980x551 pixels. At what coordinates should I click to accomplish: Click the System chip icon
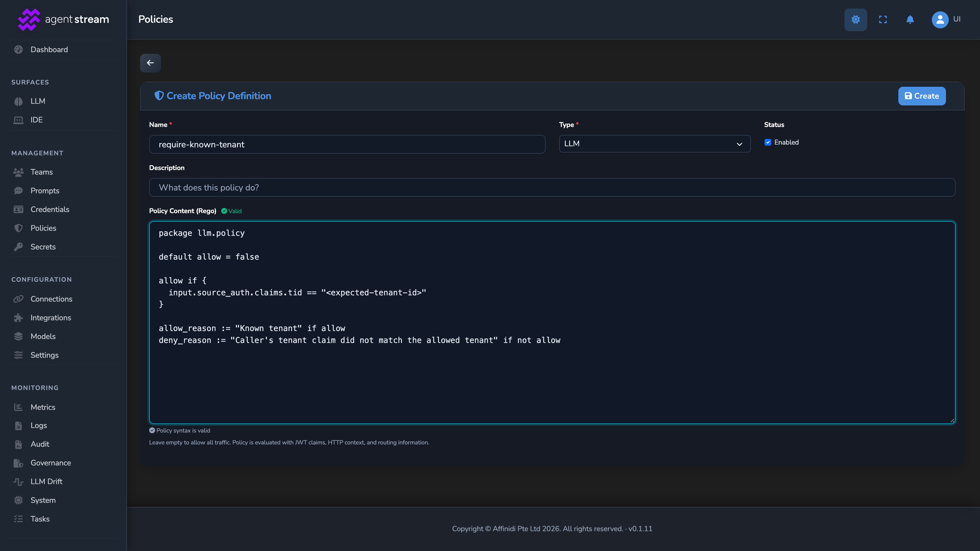point(18,500)
